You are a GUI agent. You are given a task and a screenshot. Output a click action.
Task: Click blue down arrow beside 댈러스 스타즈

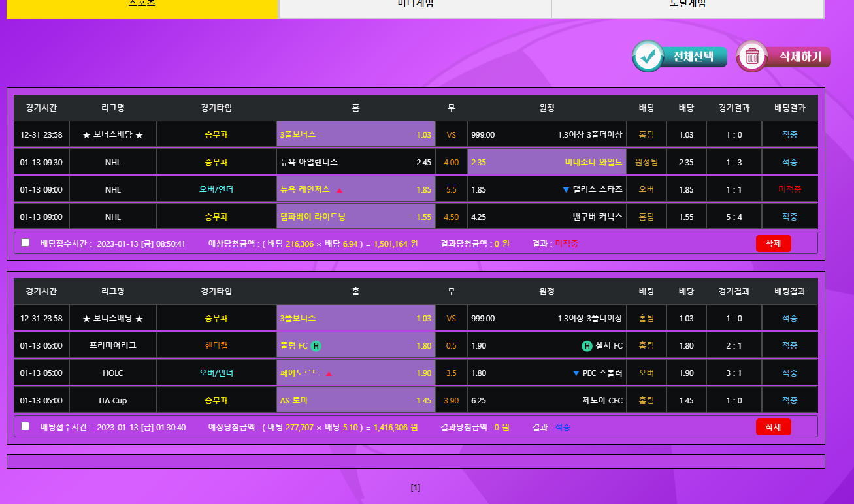coord(566,190)
